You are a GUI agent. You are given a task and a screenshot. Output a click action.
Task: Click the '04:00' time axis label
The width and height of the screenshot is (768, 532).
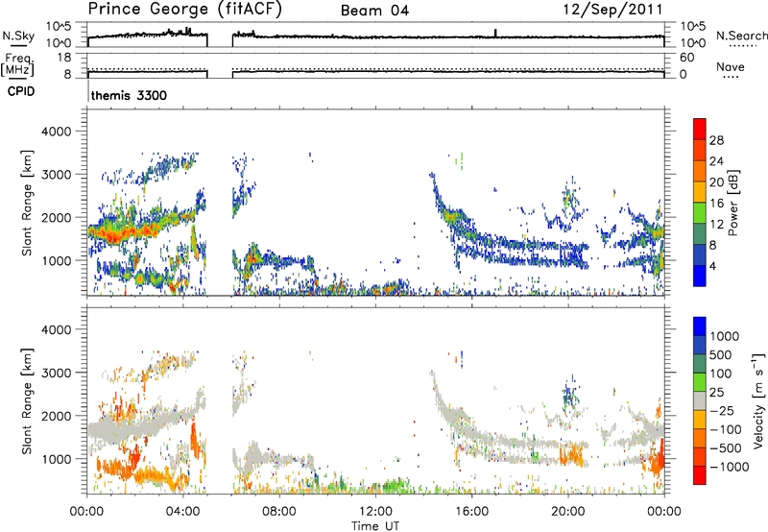coord(183,512)
